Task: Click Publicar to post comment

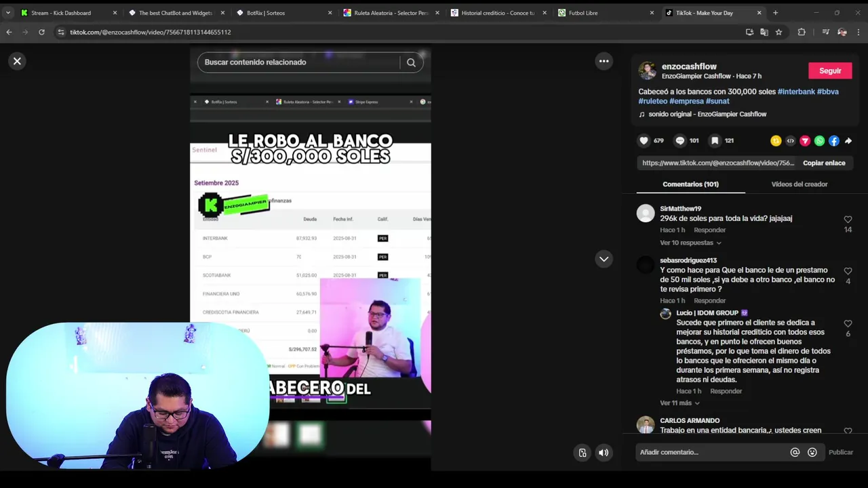Action: pos(841,452)
